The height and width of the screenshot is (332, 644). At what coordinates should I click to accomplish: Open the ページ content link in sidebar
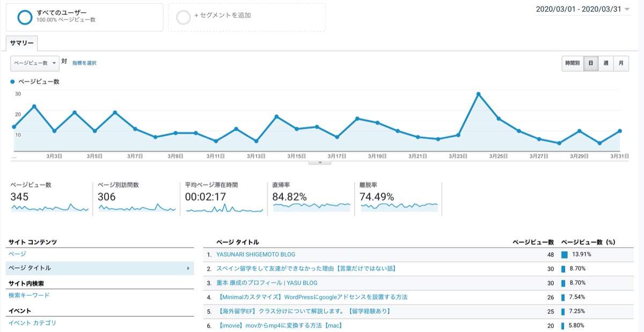tap(17, 254)
